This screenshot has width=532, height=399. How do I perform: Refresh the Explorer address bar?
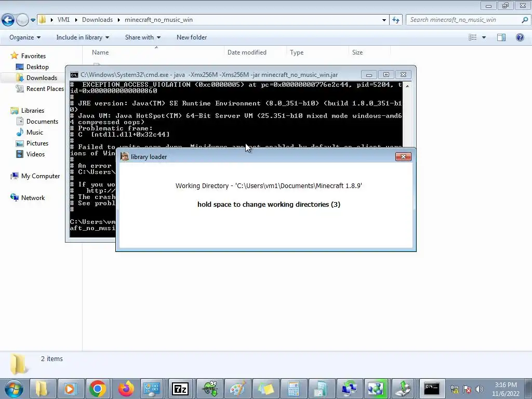[395, 20]
